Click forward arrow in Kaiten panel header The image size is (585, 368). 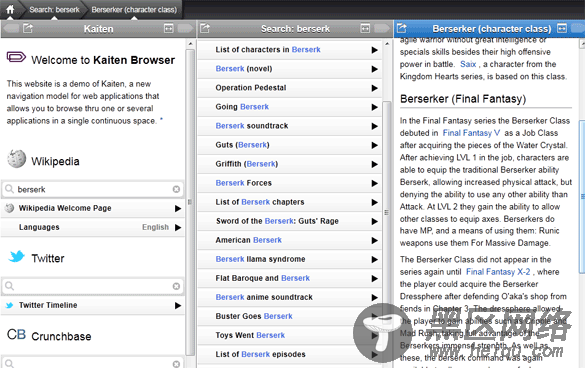[185, 28]
